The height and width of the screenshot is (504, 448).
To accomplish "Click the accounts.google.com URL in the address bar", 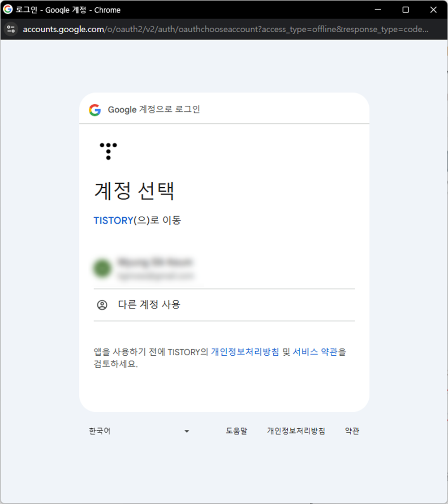I will click(226, 29).
